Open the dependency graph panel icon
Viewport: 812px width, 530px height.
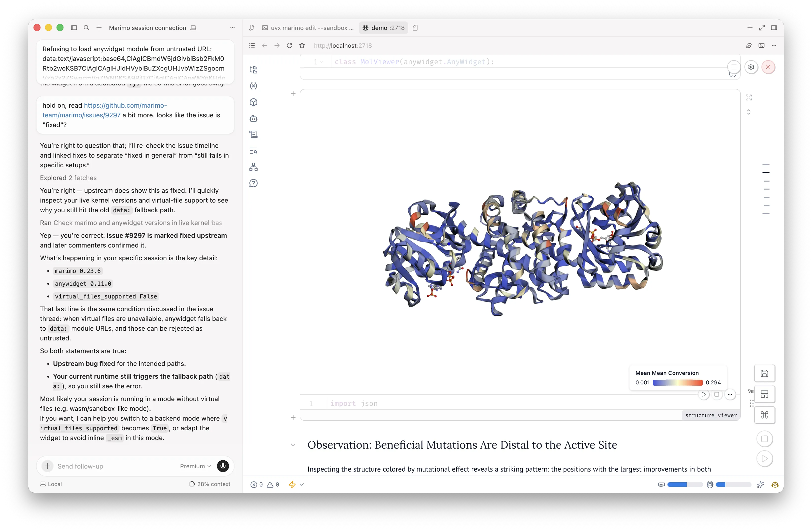pyautogui.click(x=253, y=167)
